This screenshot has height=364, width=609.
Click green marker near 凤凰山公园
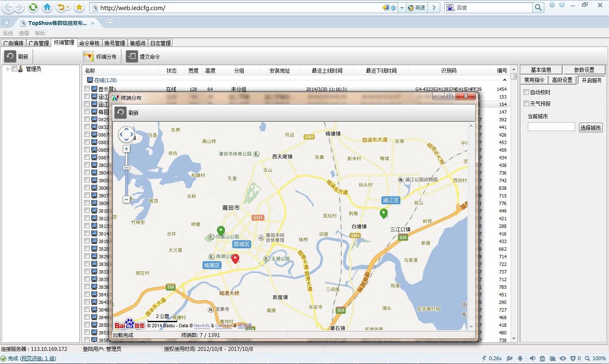[x=221, y=231]
